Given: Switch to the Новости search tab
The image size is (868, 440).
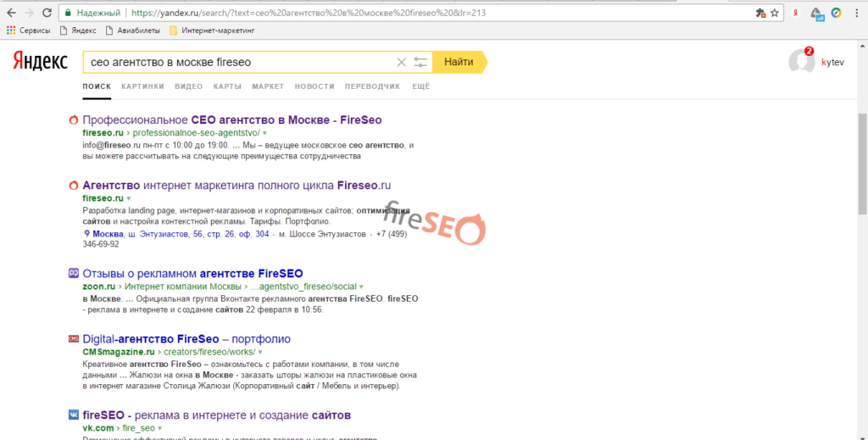Looking at the screenshot, I should (x=314, y=86).
